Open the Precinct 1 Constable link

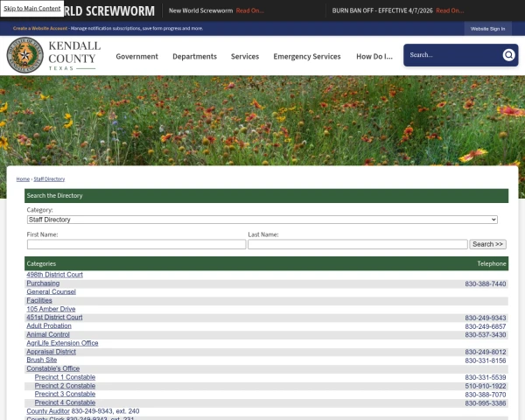coord(65,377)
